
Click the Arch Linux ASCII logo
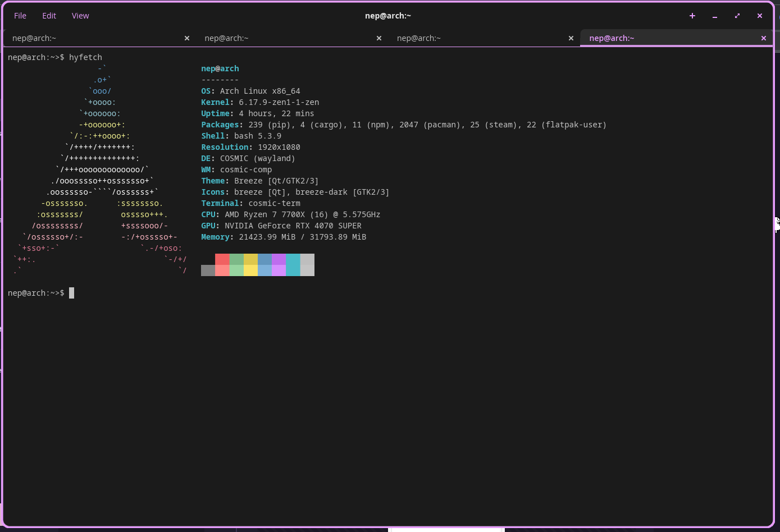point(101,169)
